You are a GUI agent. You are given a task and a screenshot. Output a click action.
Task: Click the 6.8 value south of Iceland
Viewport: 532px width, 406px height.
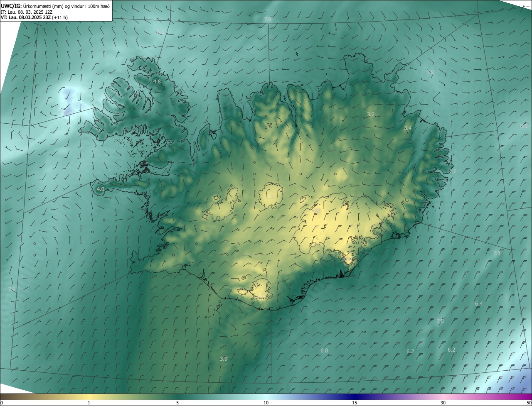click(324, 351)
